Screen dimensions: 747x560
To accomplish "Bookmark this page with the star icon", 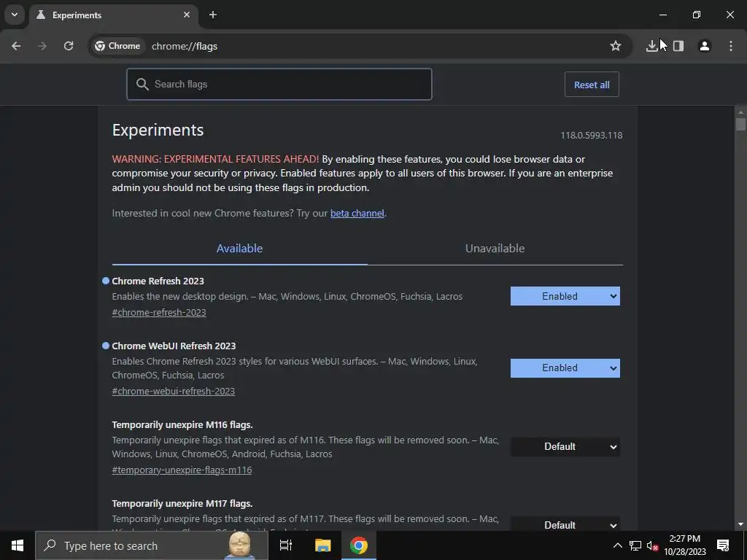I will [x=616, y=46].
